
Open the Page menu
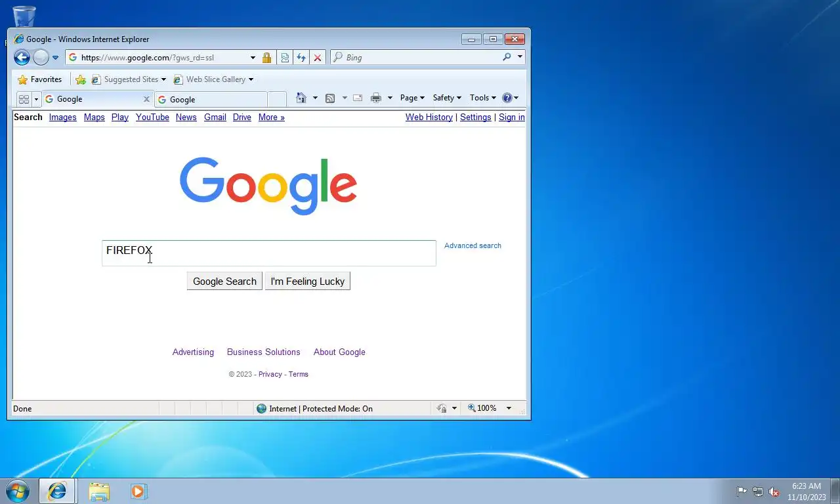click(x=412, y=98)
